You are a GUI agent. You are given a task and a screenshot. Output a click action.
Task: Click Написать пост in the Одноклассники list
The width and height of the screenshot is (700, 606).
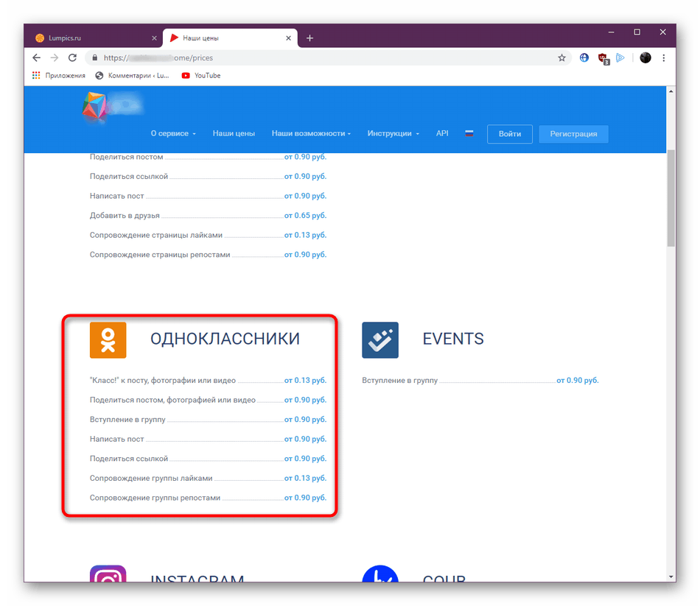click(x=117, y=439)
